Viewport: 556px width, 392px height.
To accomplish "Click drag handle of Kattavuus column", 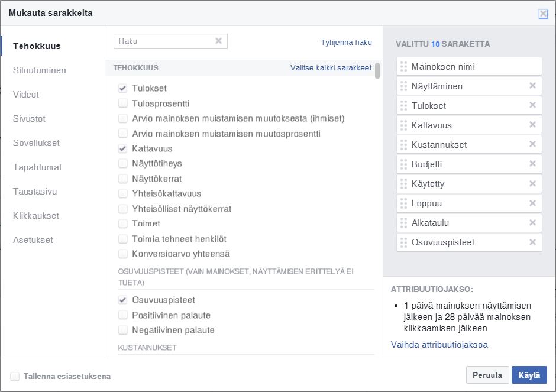I will [403, 125].
